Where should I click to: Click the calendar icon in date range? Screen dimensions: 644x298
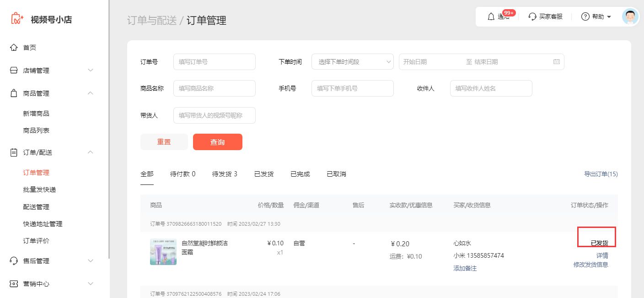(x=556, y=62)
